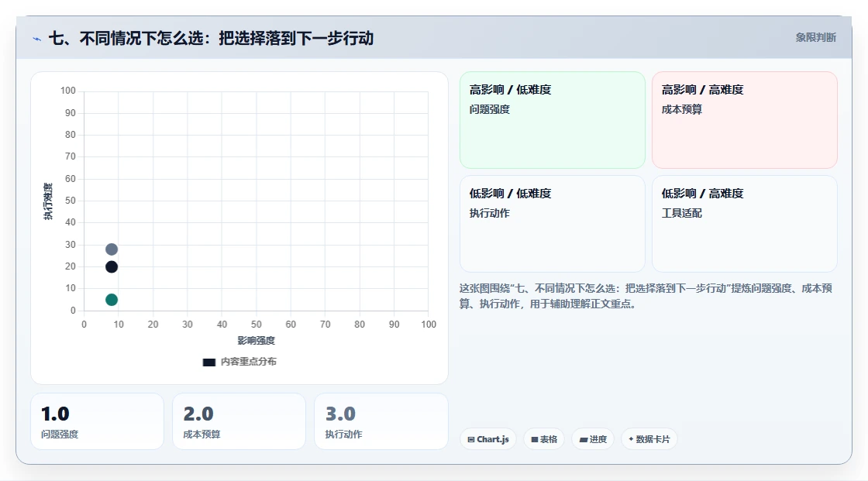The image size is (868, 481).
Task: Click 成本预算 text in red quadrant card
Action: point(681,109)
